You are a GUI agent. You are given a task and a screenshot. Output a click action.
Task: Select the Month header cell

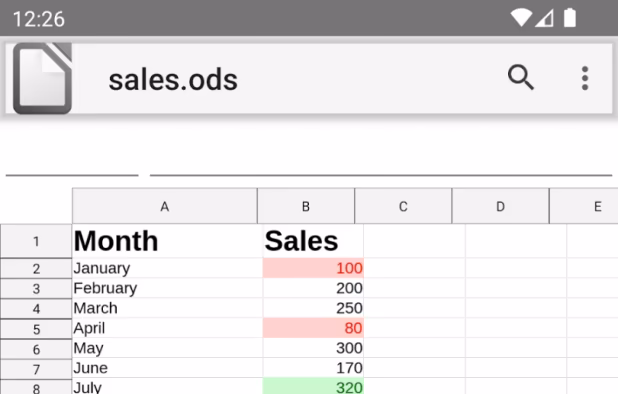[168, 241]
